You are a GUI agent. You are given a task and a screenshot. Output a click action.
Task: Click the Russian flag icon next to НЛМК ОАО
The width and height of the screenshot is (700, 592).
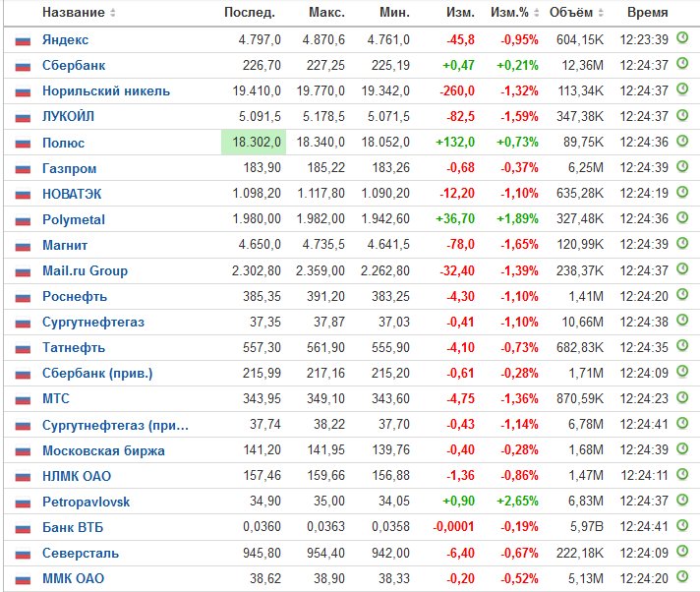click(23, 477)
